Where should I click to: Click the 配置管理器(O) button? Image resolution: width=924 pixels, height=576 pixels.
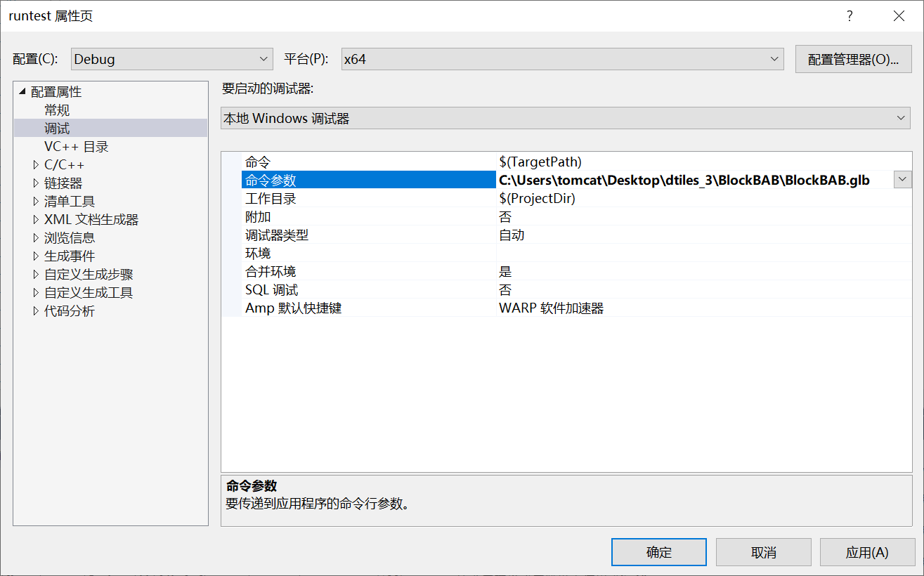point(853,59)
